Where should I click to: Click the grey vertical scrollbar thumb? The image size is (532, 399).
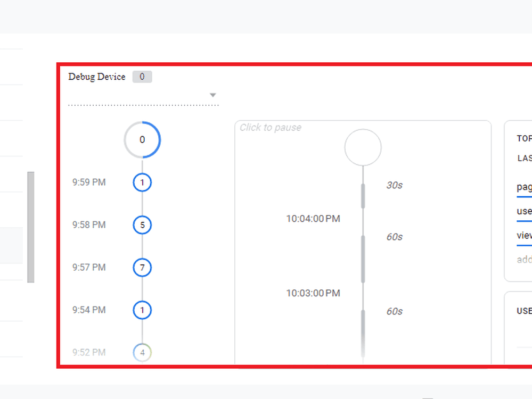coord(31,227)
